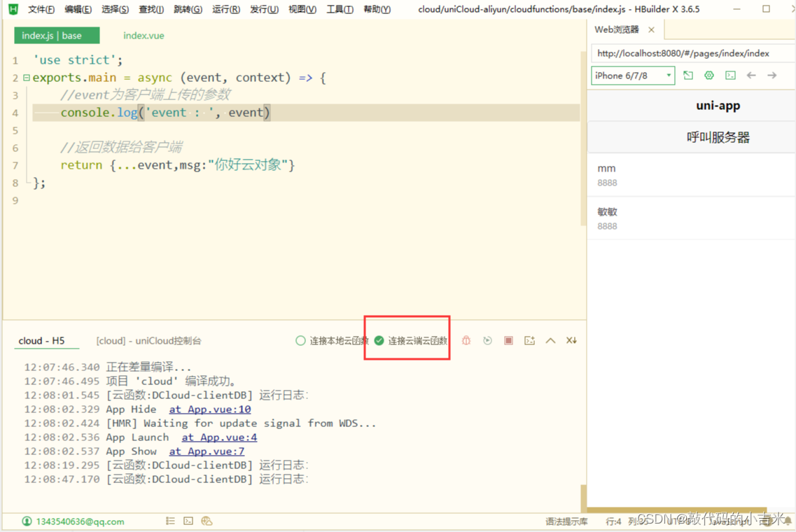796x532 pixels.
Task: Open the 查找(I) menu
Action: (151, 9)
